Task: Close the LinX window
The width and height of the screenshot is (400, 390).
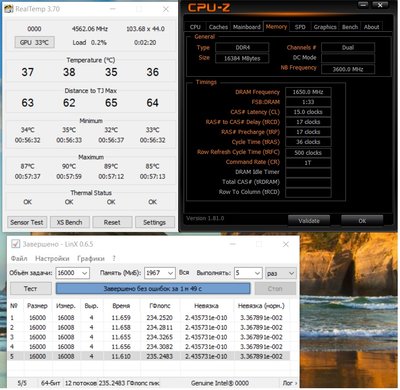Action: click(286, 244)
